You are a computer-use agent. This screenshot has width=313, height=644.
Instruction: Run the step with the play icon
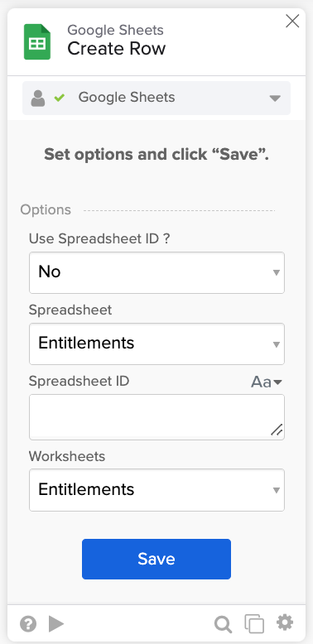coord(56,624)
